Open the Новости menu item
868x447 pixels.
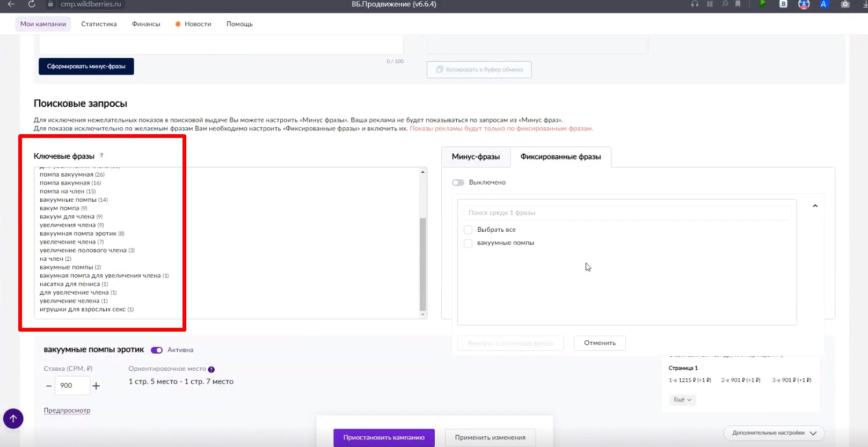(193, 24)
